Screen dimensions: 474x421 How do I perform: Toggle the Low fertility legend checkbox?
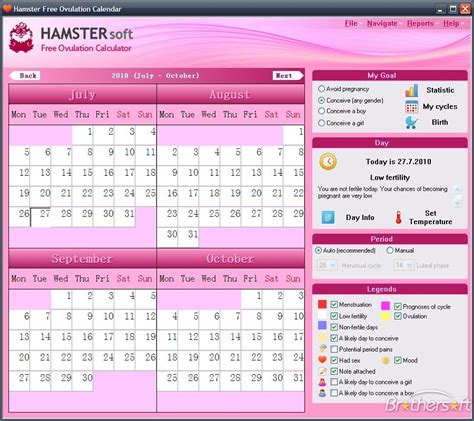tap(334, 316)
